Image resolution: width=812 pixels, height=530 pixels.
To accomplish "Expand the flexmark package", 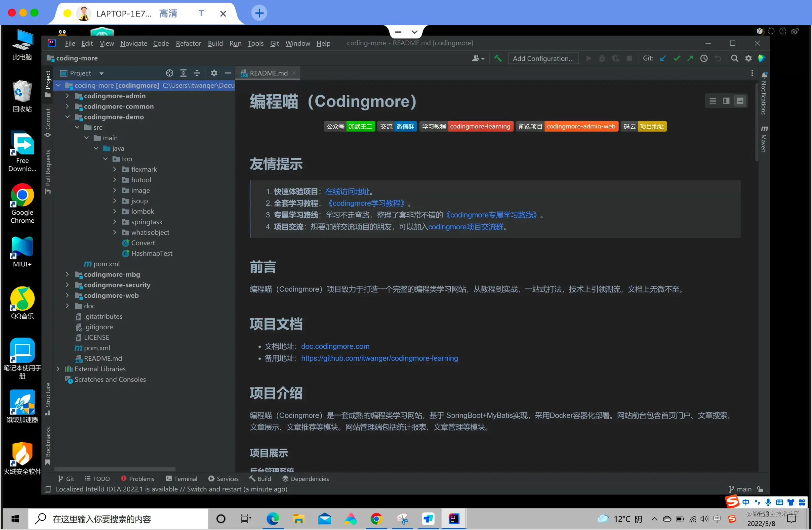I will [x=115, y=169].
